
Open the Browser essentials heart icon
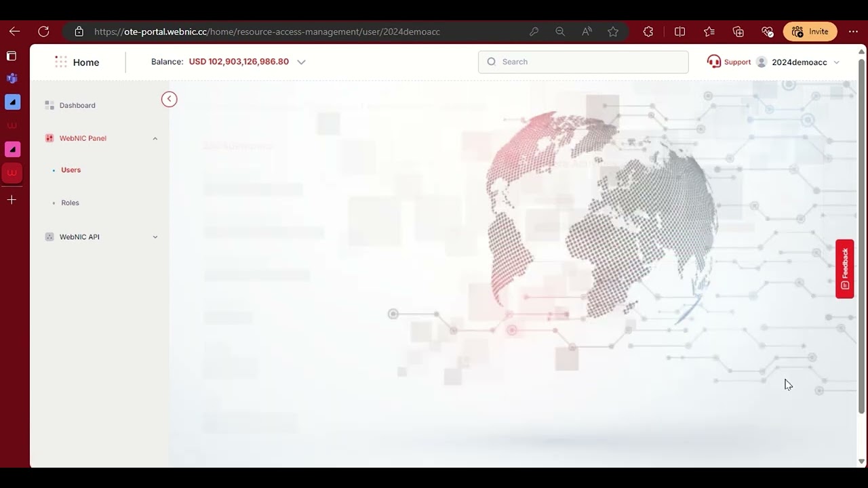click(x=768, y=31)
